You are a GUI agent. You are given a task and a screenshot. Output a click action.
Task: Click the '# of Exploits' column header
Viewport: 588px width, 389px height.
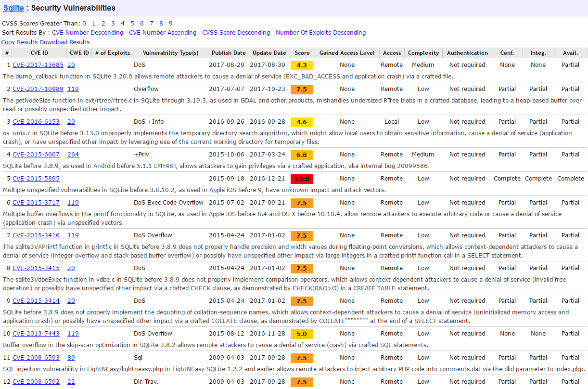pos(113,53)
